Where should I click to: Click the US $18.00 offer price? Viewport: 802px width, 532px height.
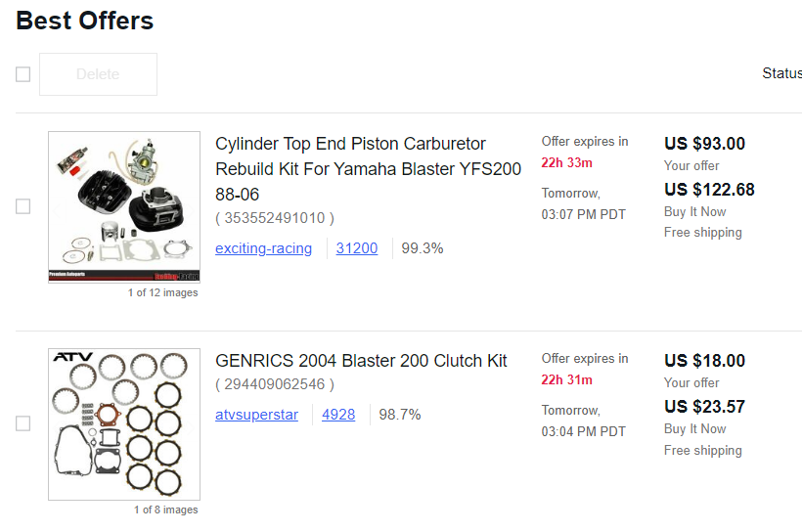coord(705,361)
